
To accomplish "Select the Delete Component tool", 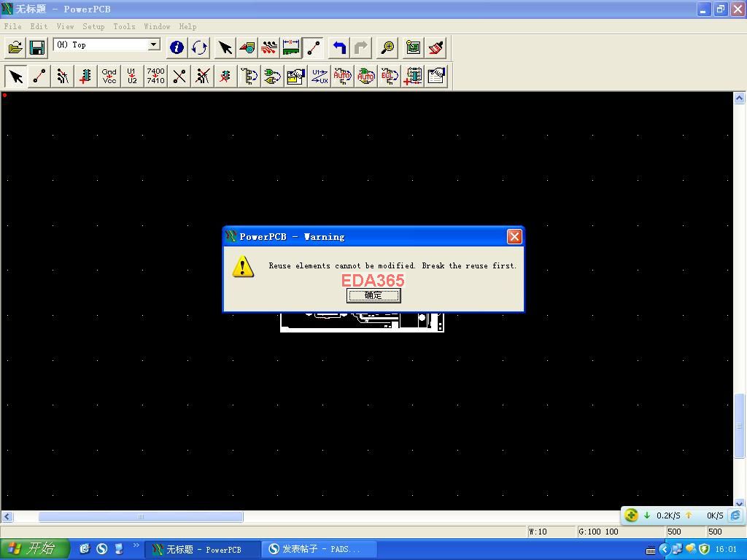I will (225, 76).
